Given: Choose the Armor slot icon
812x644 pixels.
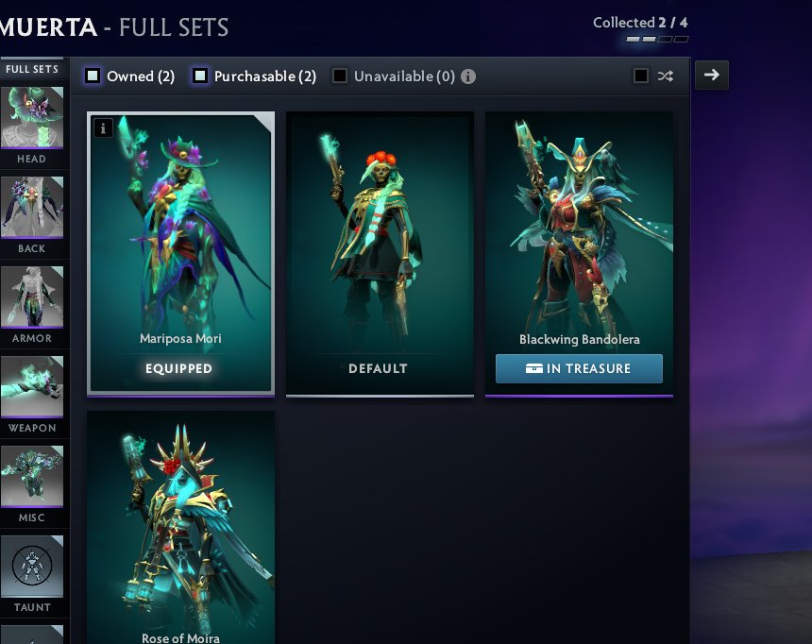Looking at the screenshot, I should pyautogui.click(x=32, y=297).
